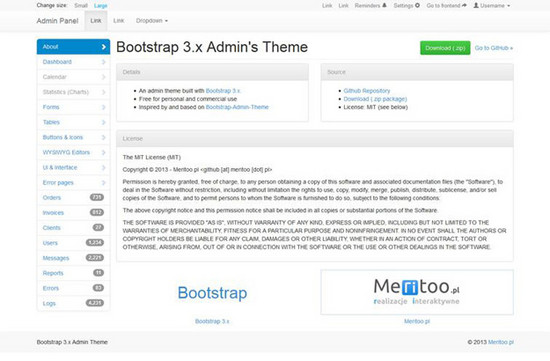Open the Dropdown menu in navbar
Screen dimensions: 550x361
152,21
